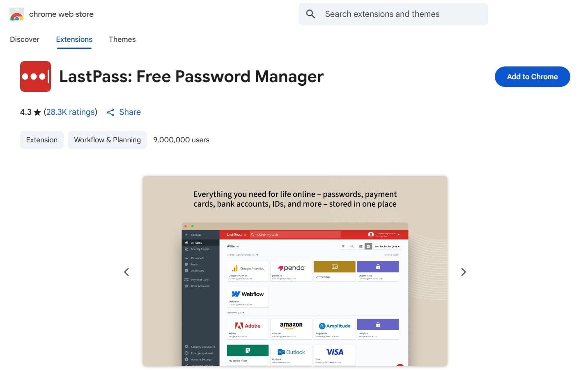Open the Bank Accounts icon
The height and width of the screenshot is (370, 588).
click(x=186, y=286)
